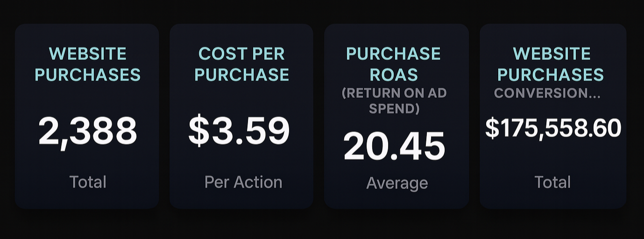Click the Total label under 2,388

coord(88,182)
